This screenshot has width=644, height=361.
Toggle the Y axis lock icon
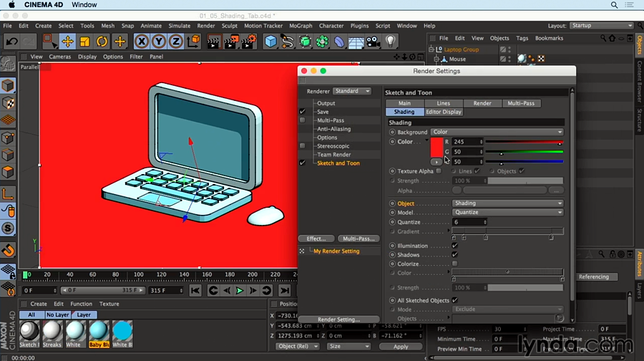coord(159,42)
